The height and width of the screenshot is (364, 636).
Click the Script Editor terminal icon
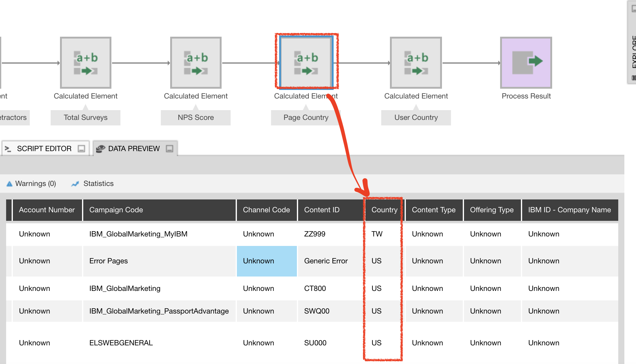coord(8,149)
